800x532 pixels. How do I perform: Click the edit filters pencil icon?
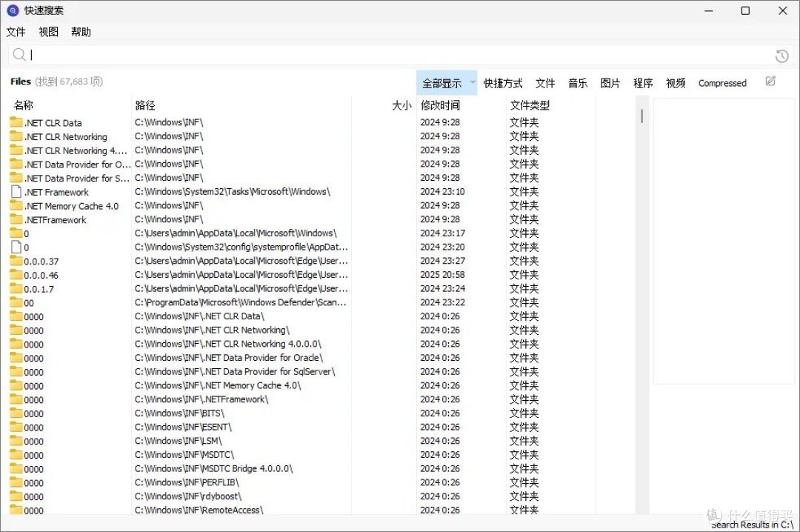coord(770,82)
